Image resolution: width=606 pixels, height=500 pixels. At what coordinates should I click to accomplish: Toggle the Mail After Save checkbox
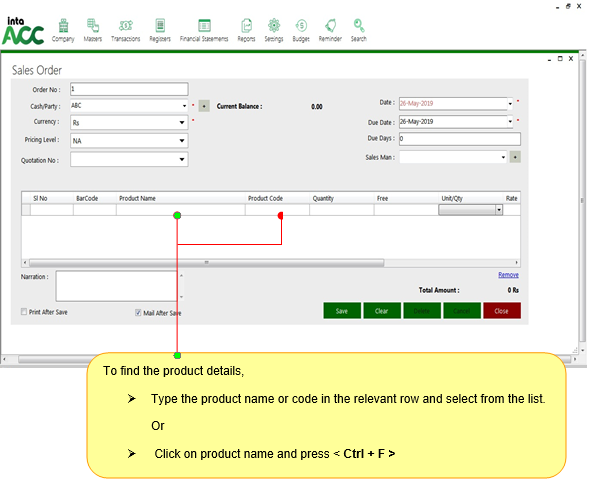pos(138,312)
